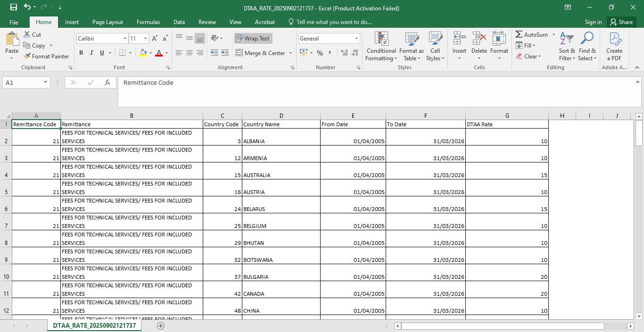The image size is (644, 332).
Task: Toggle Wrap Text for selected cell
Action: 253,39
